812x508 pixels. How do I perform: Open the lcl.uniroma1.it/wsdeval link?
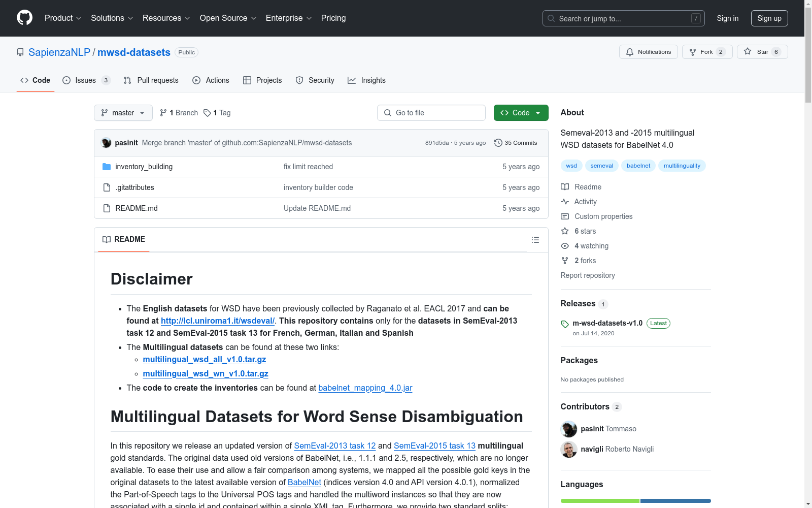[x=218, y=321]
